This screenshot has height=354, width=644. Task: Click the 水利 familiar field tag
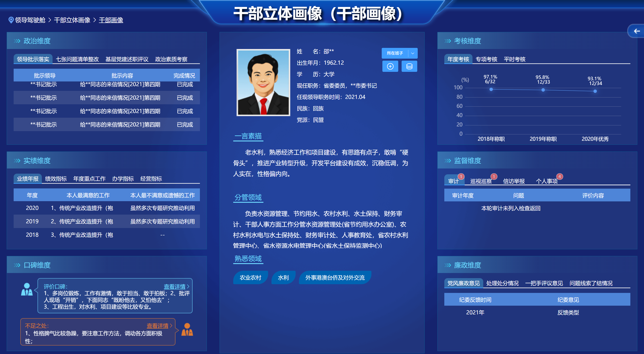click(283, 277)
